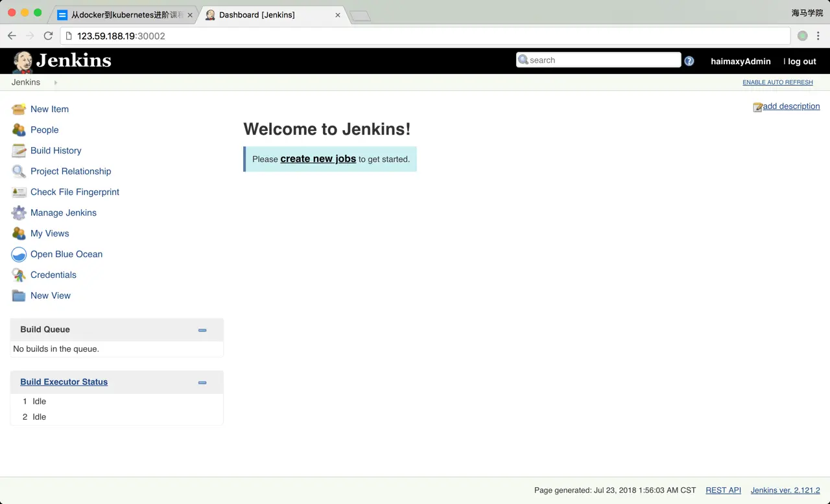
Task: Open the People section icon
Action: pyautogui.click(x=18, y=130)
